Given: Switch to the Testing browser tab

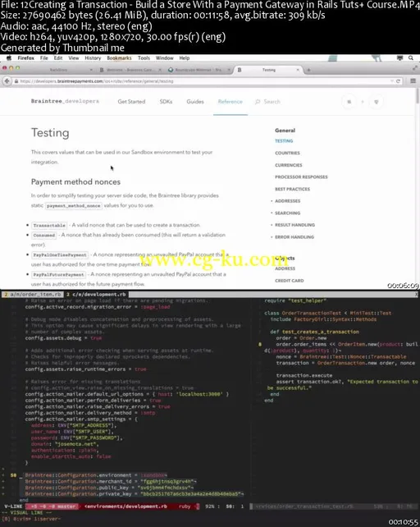Looking at the screenshot, I should tap(268, 70).
